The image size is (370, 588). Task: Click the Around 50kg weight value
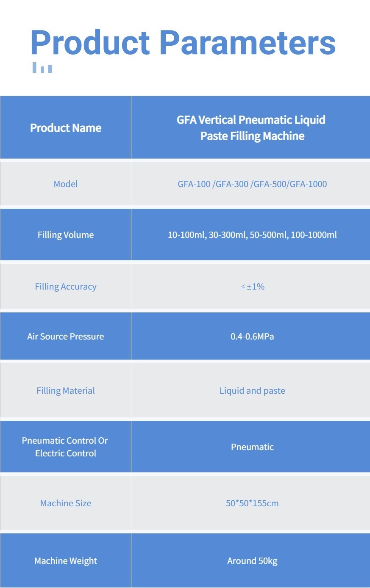coord(252,561)
